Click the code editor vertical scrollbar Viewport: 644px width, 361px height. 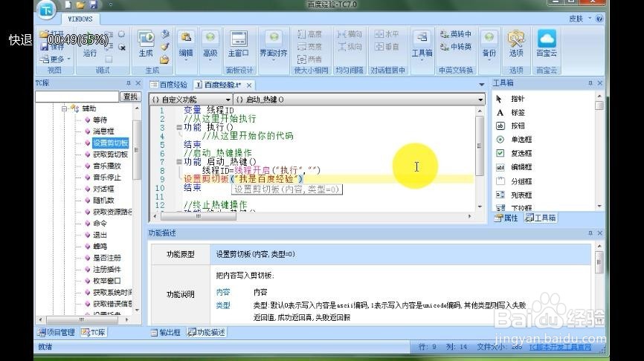(x=480, y=158)
